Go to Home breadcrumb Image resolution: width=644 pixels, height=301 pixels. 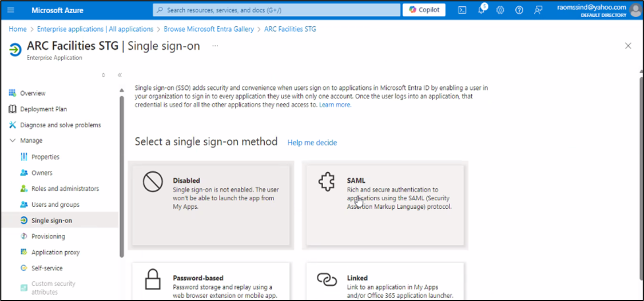(18, 29)
